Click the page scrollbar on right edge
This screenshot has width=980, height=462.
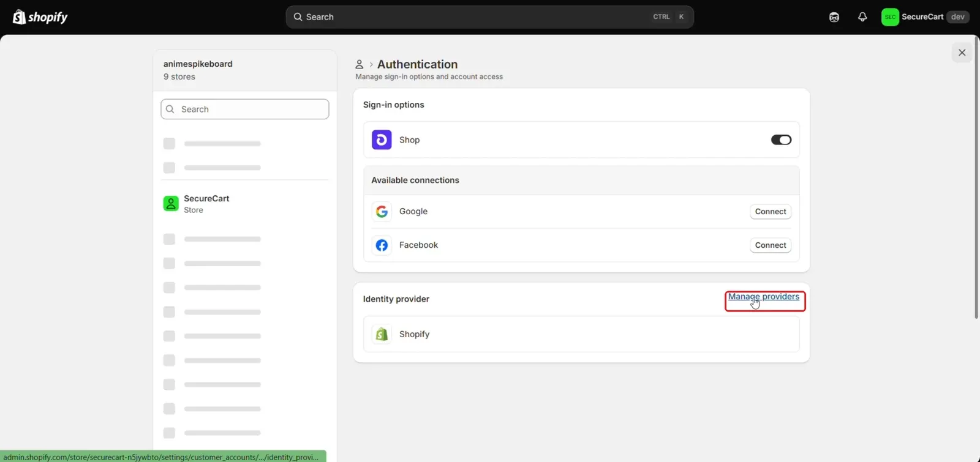(x=976, y=177)
